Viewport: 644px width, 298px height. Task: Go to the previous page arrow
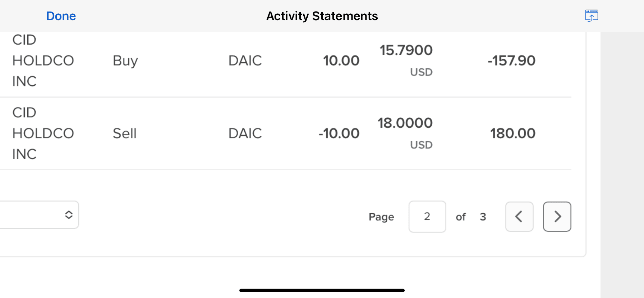pyautogui.click(x=519, y=217)
